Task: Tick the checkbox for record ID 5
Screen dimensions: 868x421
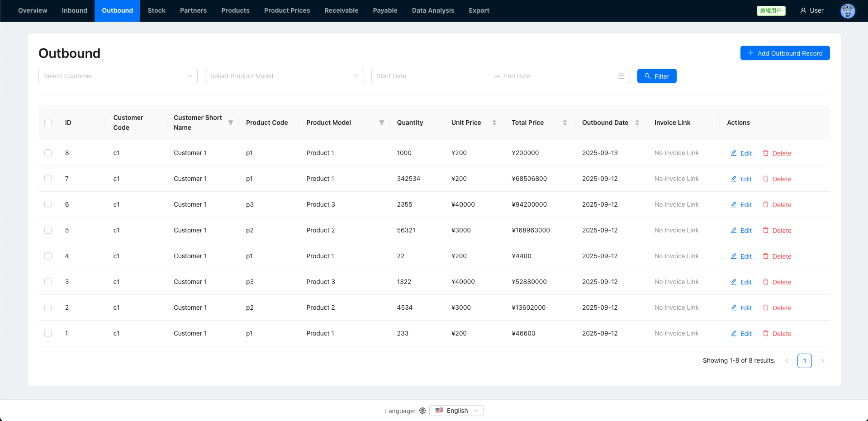Action: coord(48,230)
